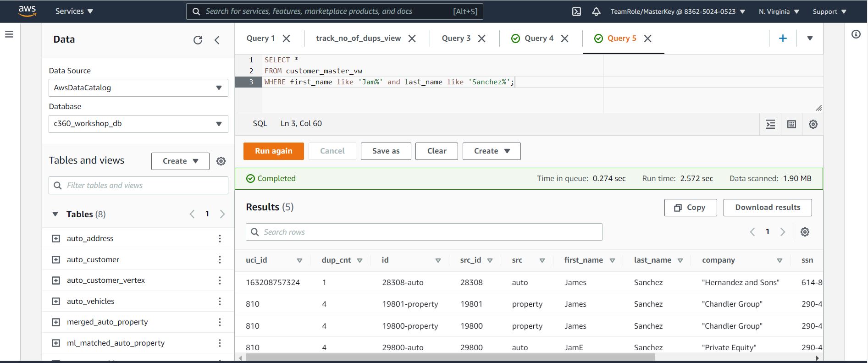Click Download results button
This screenshot has width=868, height=363.
(x=767, y=208)
